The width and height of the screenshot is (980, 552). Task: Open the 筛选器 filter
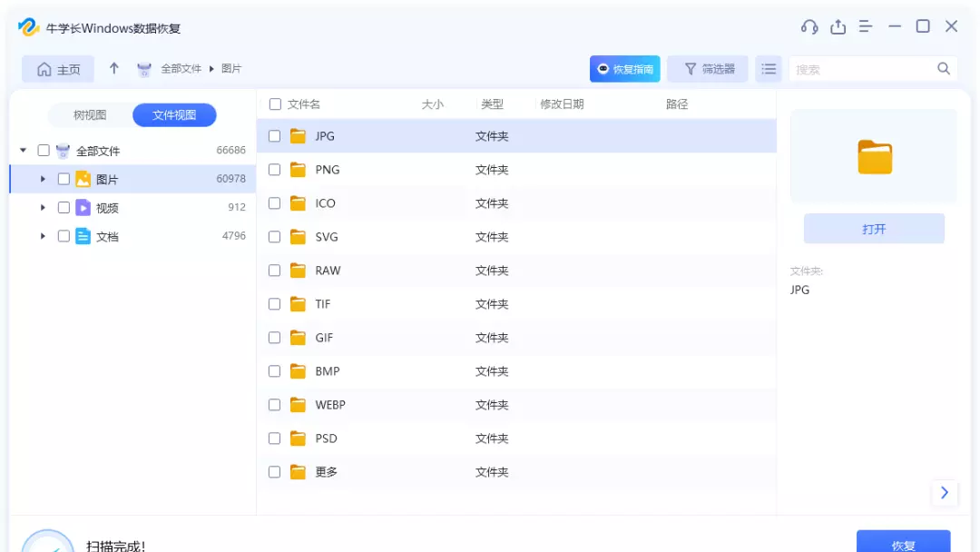tap(708, 69)
